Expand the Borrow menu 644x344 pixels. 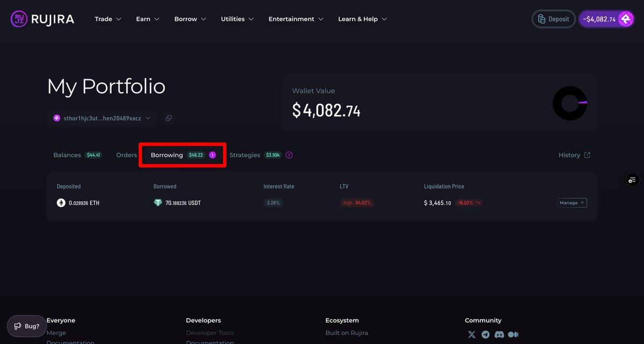(190, 19)
